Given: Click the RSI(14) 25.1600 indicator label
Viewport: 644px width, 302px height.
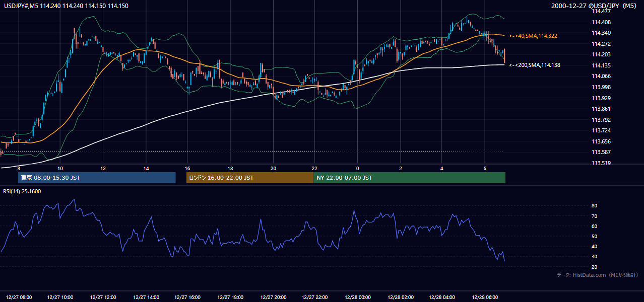Looking at the screenshot, I should (x=22, y=191).
